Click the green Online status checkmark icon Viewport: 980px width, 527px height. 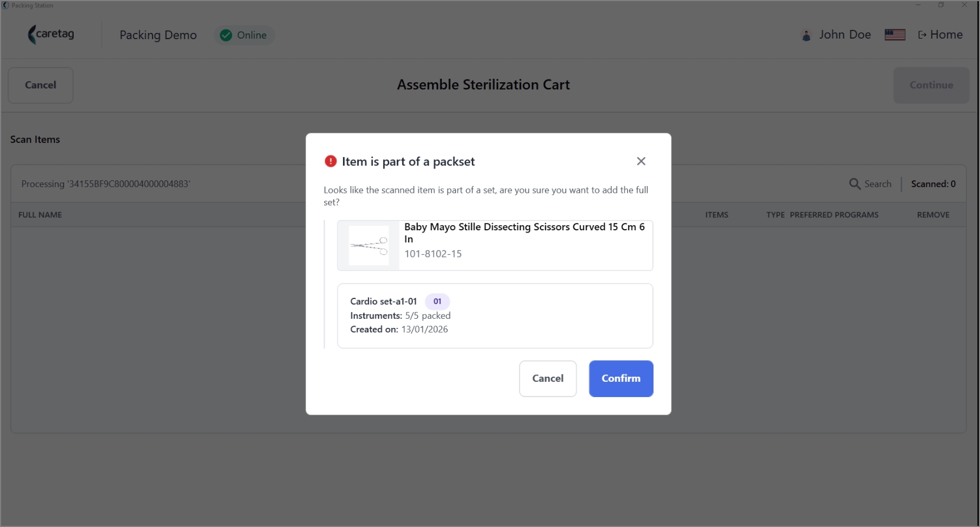(226, 35)
